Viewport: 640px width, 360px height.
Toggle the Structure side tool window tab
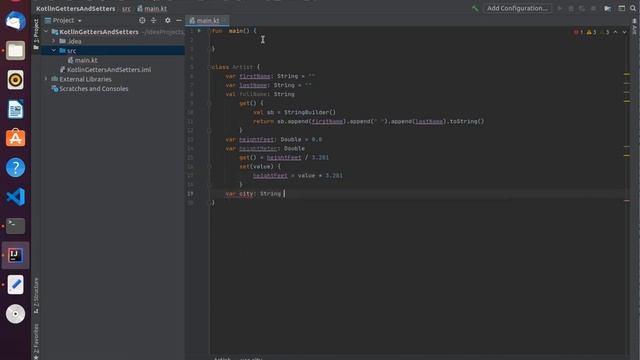click(36, 296)
